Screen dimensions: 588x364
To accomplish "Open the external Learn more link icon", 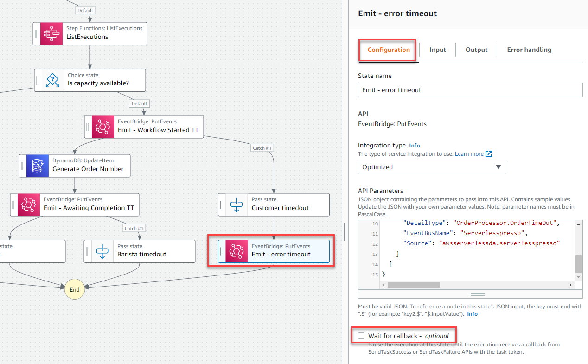I will [489, 154].
